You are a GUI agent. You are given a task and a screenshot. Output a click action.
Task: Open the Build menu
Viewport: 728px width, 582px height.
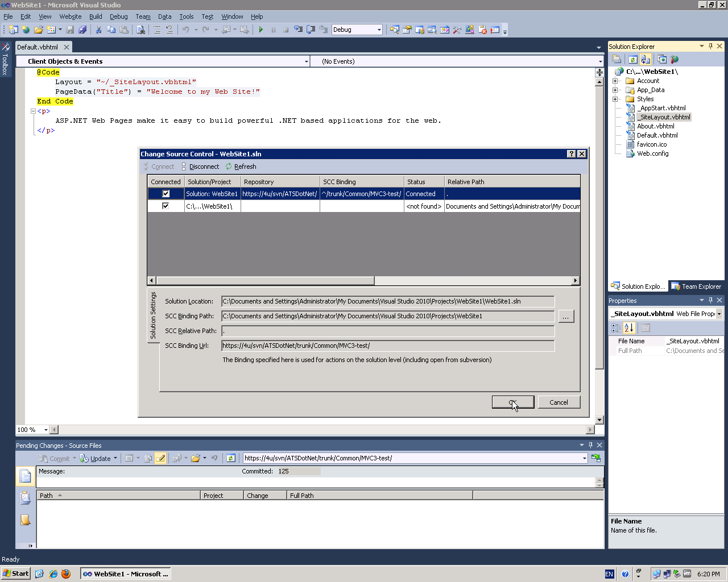point(96,16)
